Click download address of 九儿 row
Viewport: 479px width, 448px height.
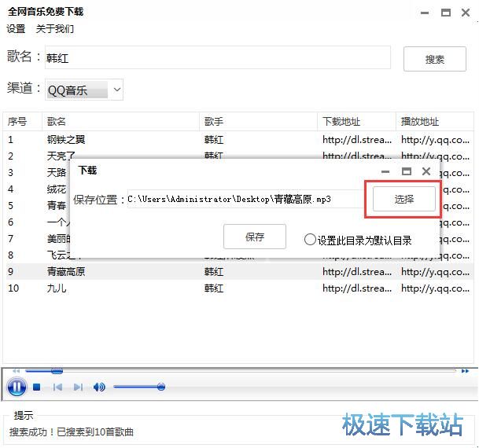357,288
